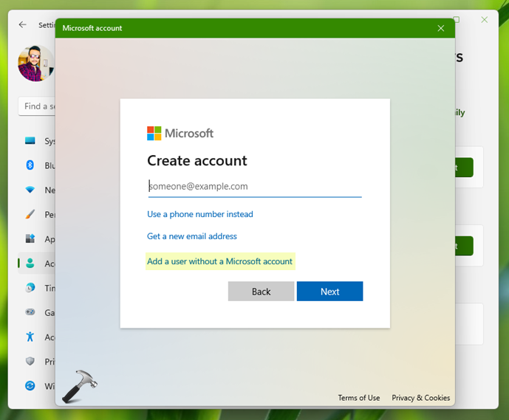Viewport: 509px width, 420px height.
Task: Click 'Use a phone number instead' link
Action: 200,214
